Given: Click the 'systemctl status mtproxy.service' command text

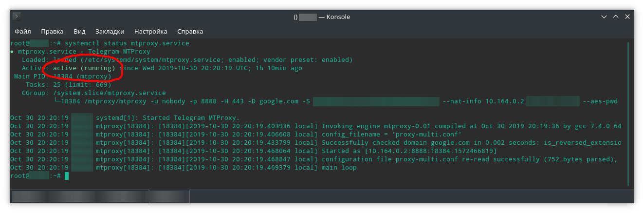Looking at the screenshot, I should coord(127,43).
